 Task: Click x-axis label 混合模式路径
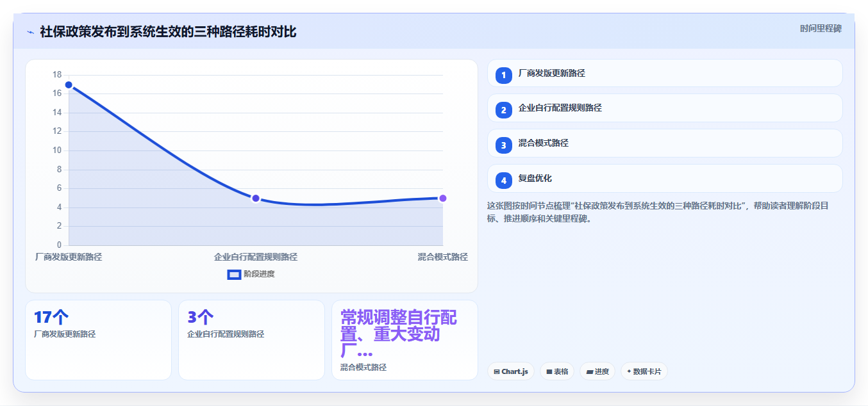(x=442, y=257)
